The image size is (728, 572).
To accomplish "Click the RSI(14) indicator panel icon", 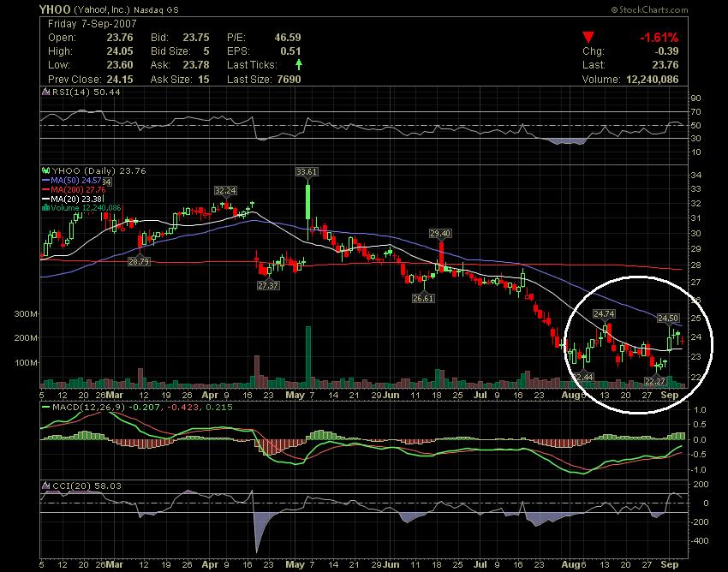I will [45, 92].
